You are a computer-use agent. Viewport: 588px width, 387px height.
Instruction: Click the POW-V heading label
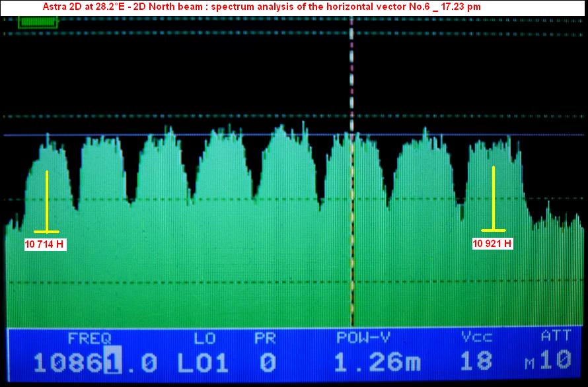[363, 338]
